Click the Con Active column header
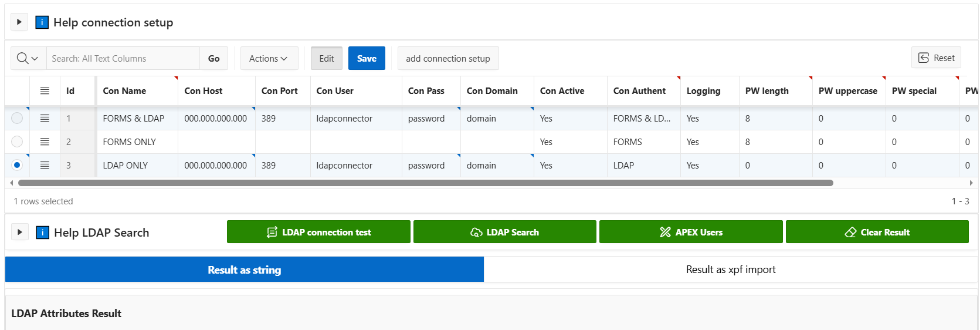The width and height of the screenshot is (980, 330). coord(571,90)
